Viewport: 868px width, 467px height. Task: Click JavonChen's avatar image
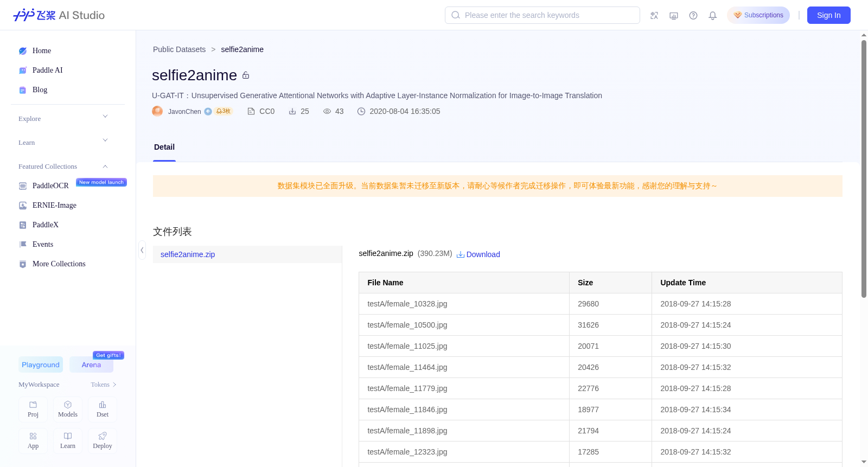click(x=157, y=111)
